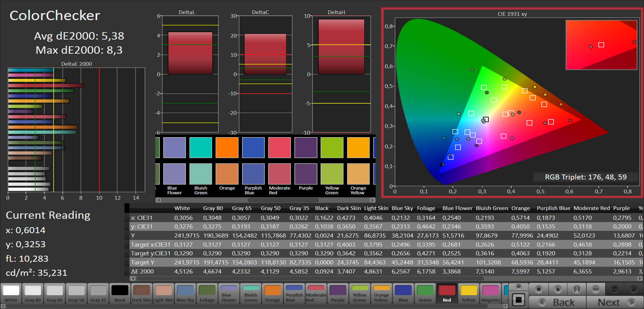Click the ΔE 2000 row label

[x=142, y=271]
